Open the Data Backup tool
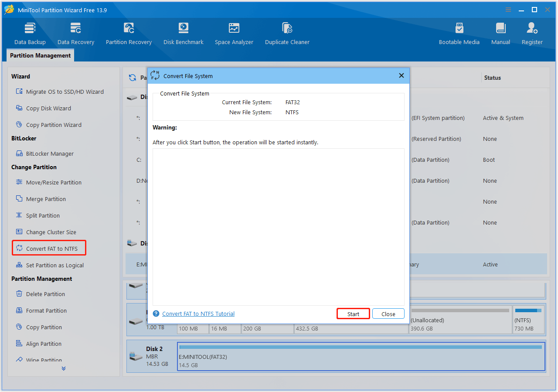This screenshot has height=392, width=558. (30, 34)
